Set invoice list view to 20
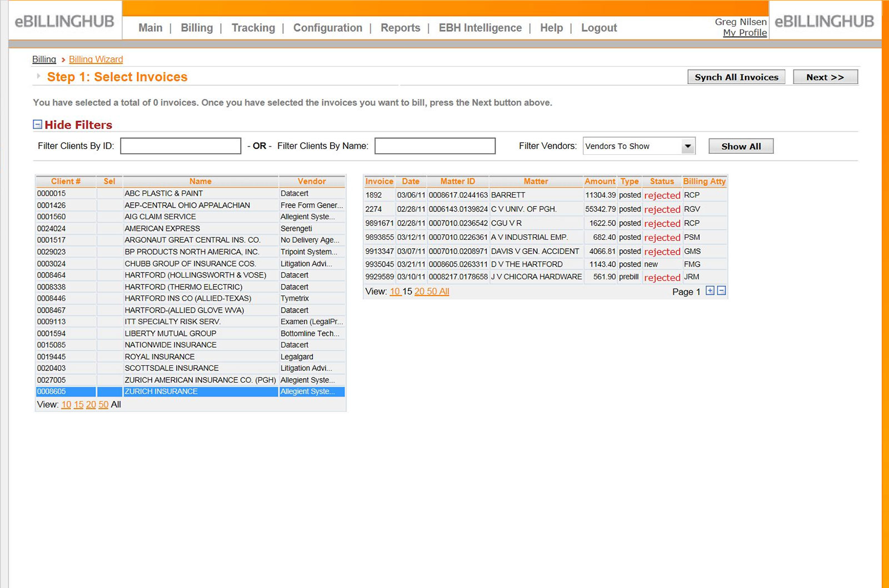The image size is (889, 588). (x=419, y=292)
